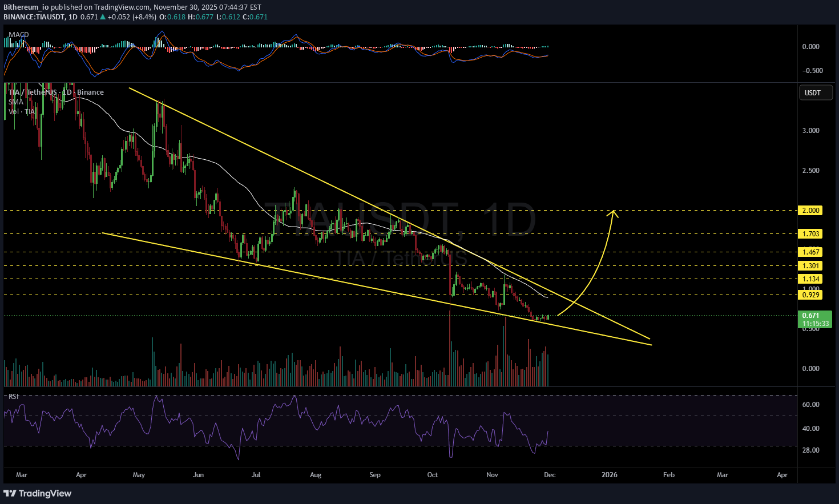
Task: Click the green 0.671 current price label
Action: pyautogui.click(x=810, y=316)
